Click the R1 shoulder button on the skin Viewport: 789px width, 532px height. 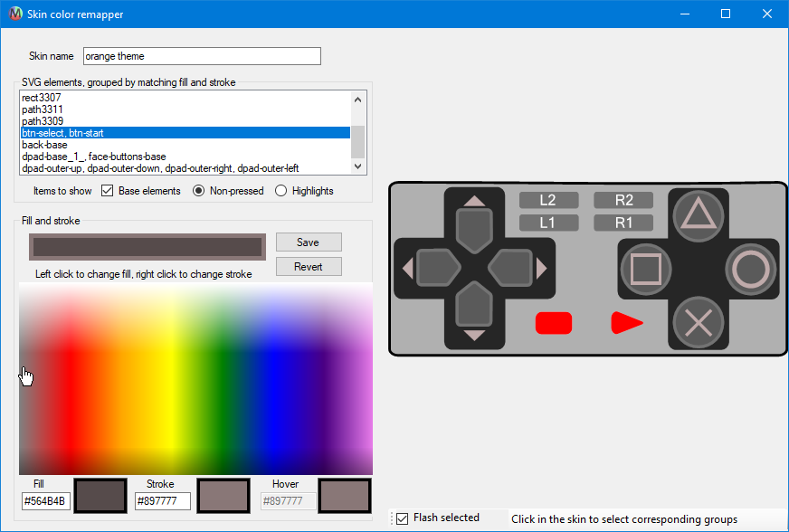(x=623, y=223)
